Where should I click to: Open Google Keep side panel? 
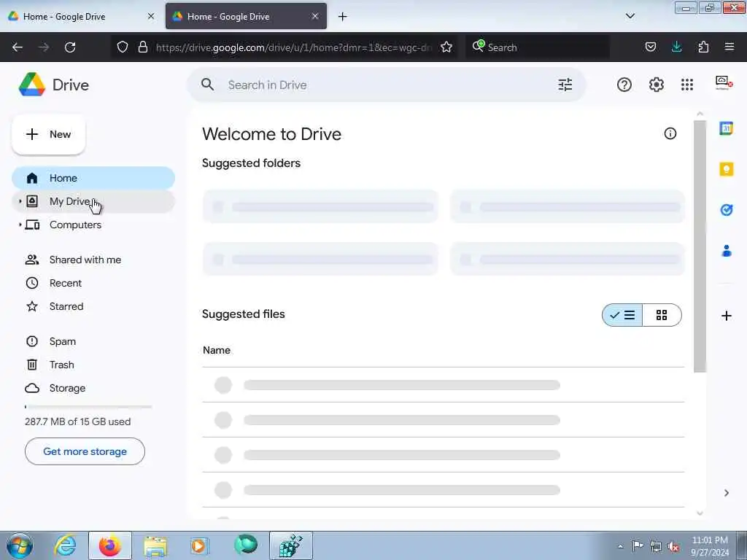pyautogui.click(x=726, y=169)
